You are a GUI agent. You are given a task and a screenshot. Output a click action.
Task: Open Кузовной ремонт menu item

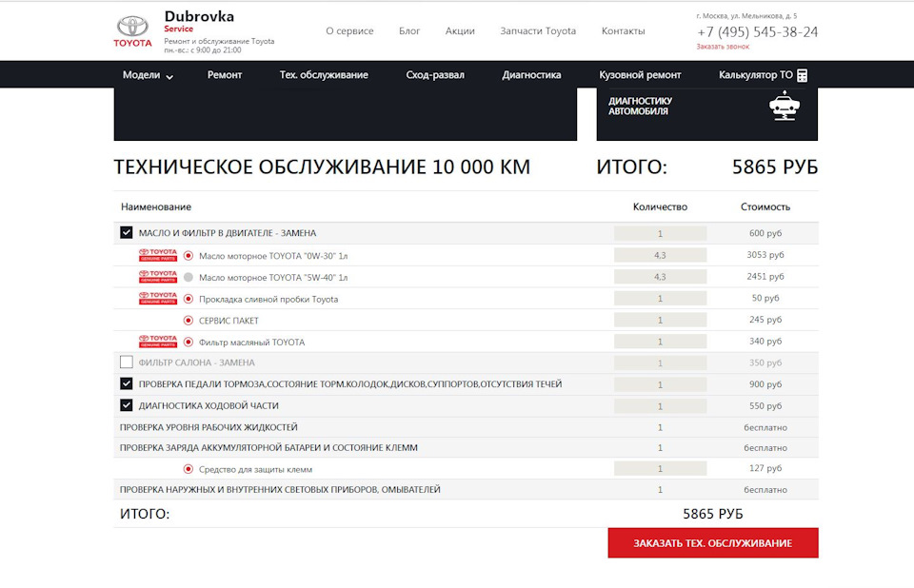tap(640, 75)
